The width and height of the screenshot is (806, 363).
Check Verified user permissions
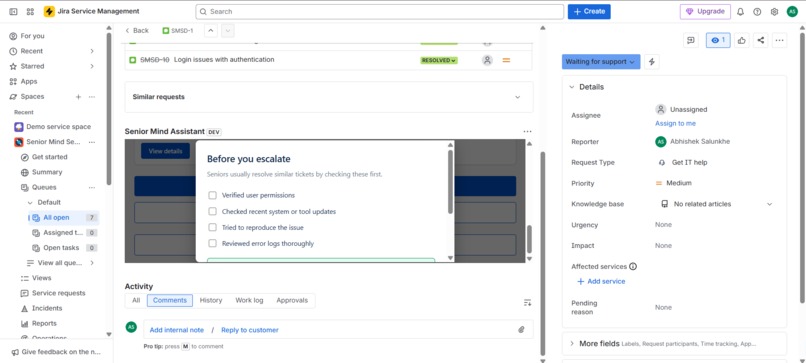point(212,195)
